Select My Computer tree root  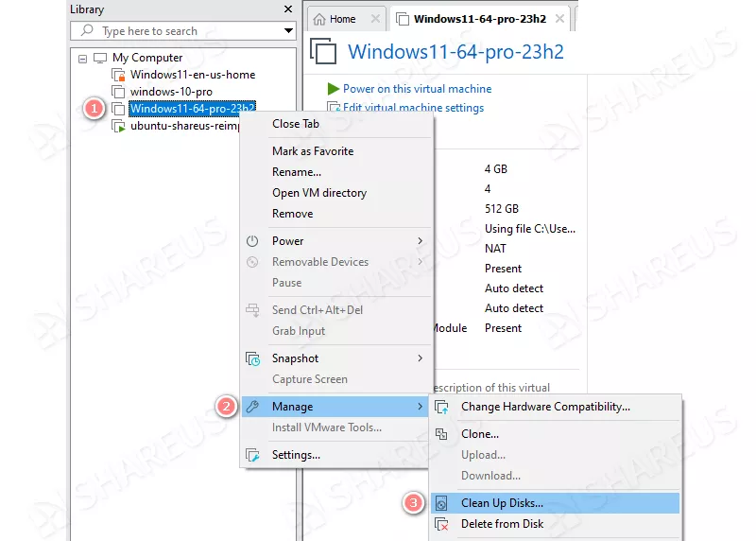147,58
